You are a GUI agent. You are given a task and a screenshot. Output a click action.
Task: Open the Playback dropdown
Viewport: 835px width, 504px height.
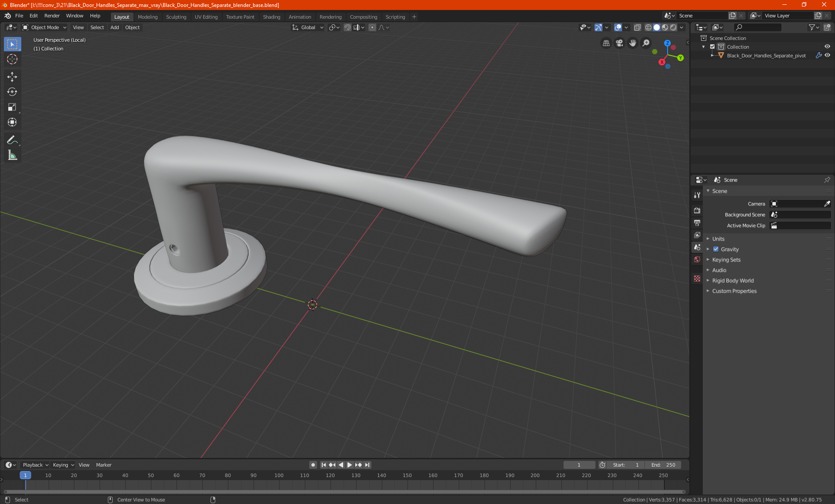(x=35, y=465)
